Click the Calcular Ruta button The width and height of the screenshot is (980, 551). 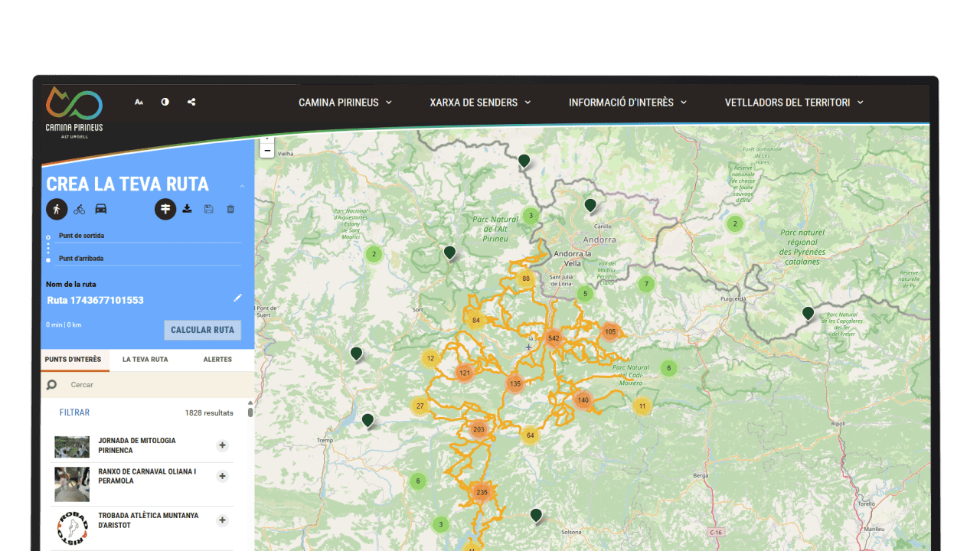[202, 330]
